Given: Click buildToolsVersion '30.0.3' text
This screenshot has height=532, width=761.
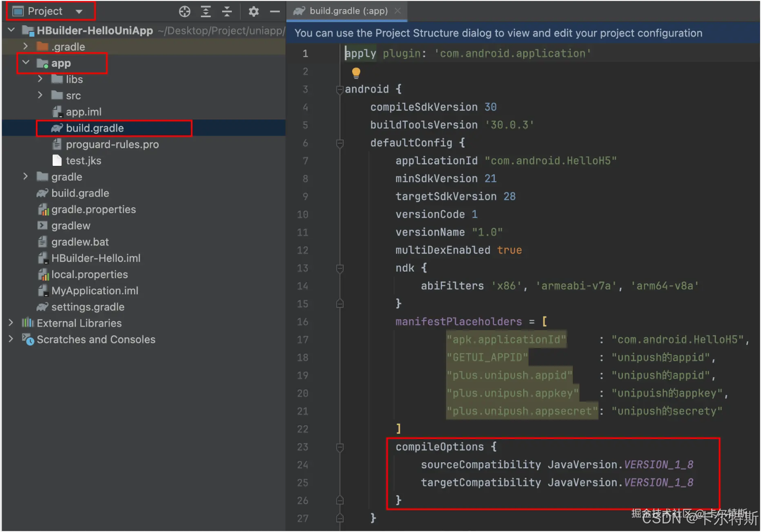Looking at the screenshot, I should pyautogui.click(x=452, y=125).
